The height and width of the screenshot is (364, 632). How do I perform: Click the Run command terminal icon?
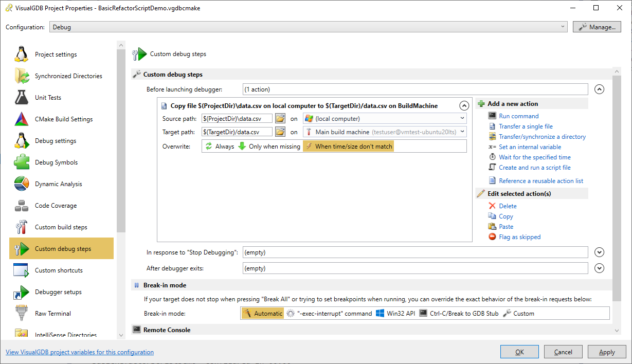[492, 116]
